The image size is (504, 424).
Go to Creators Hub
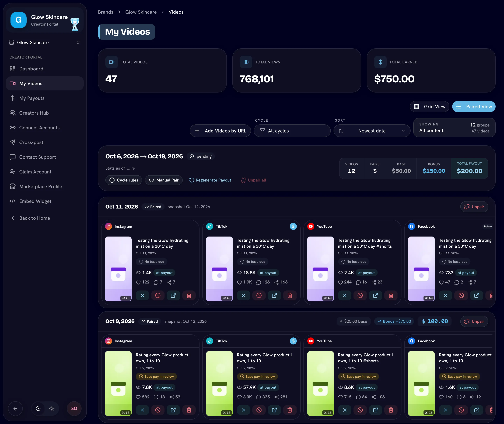(x=45, y=113)
